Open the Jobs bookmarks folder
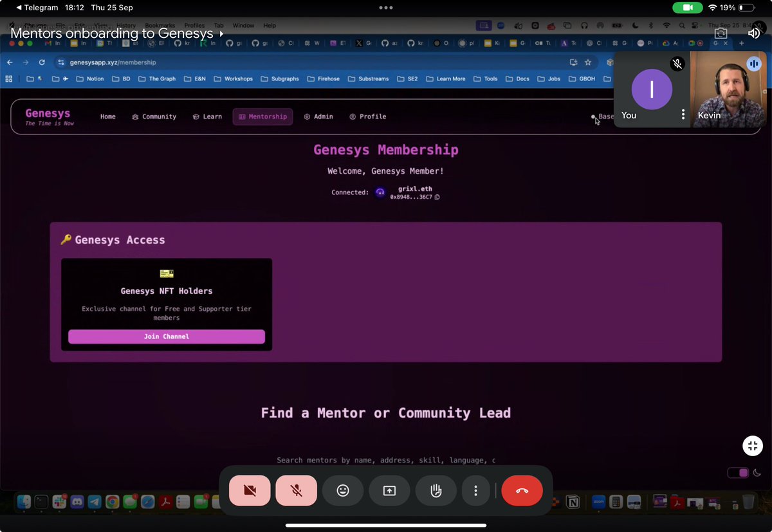Viewport: 772px width, 532px height. click(549, 78)
